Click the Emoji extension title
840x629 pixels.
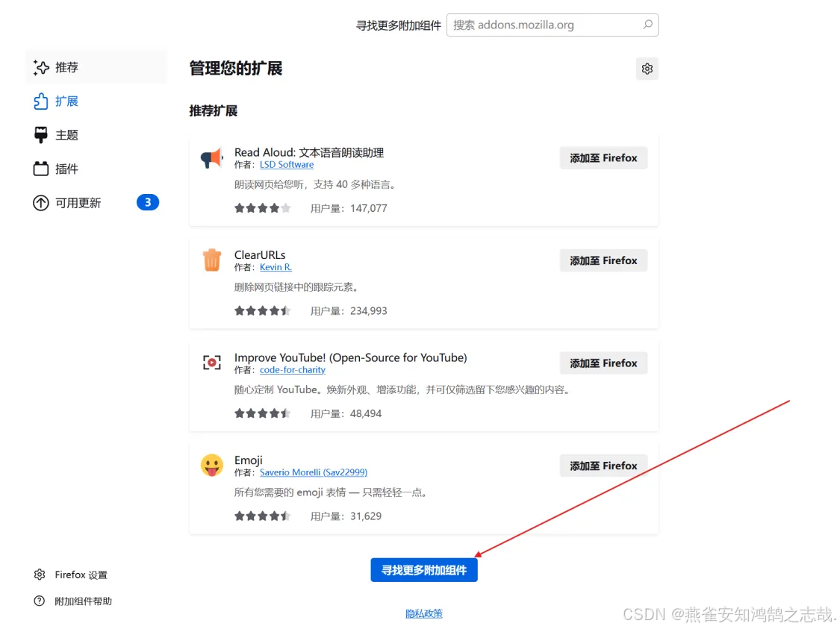249,460
